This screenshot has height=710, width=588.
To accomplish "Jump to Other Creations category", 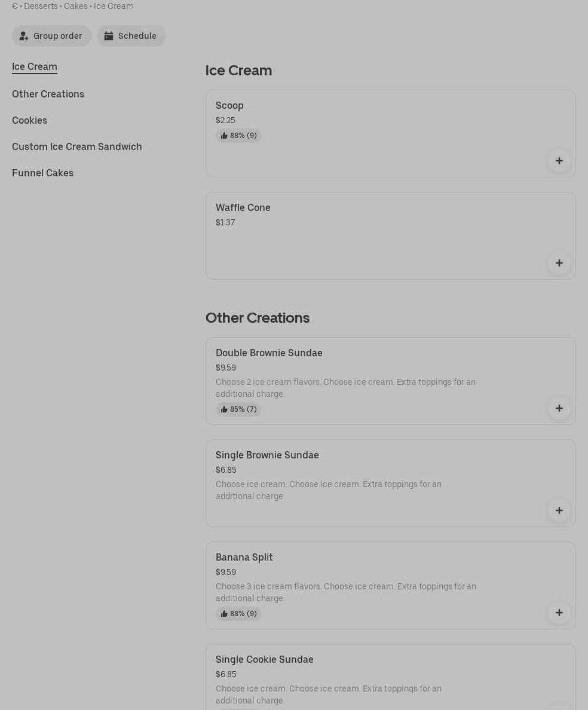I will point(48,94).
